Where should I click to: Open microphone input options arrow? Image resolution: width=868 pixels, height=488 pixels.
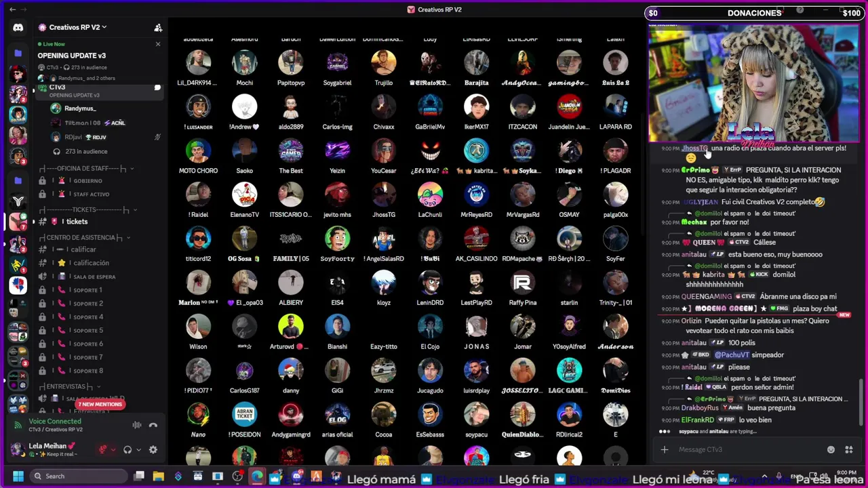click(113, 449)
